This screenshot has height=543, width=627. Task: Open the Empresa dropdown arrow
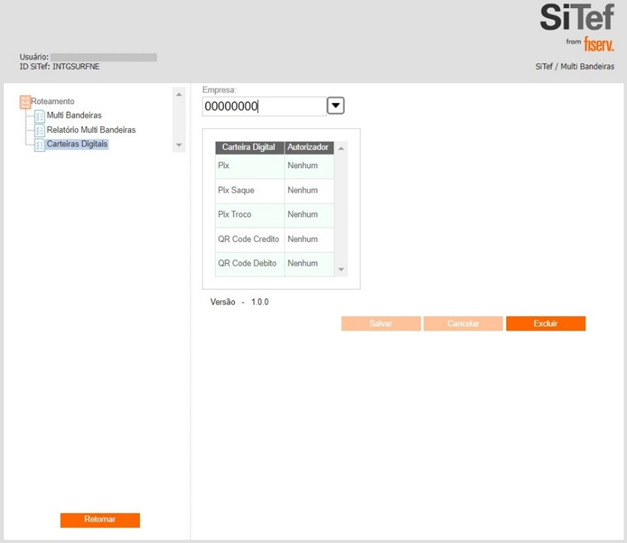335,106
